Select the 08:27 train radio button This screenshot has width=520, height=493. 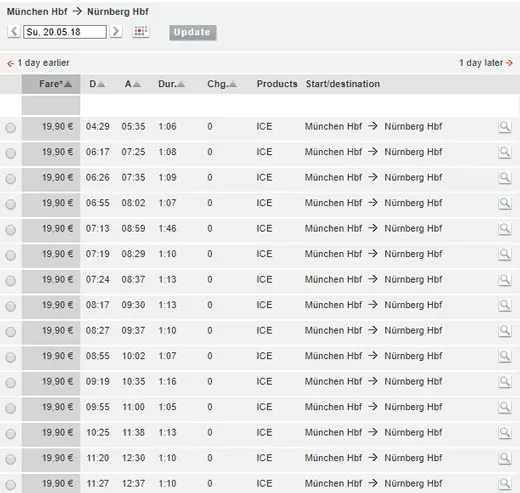[11, 332]
